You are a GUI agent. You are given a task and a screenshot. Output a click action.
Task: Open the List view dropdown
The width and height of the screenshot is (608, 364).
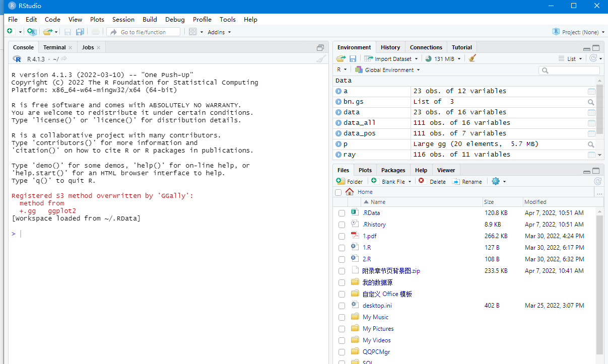[570, 58]
